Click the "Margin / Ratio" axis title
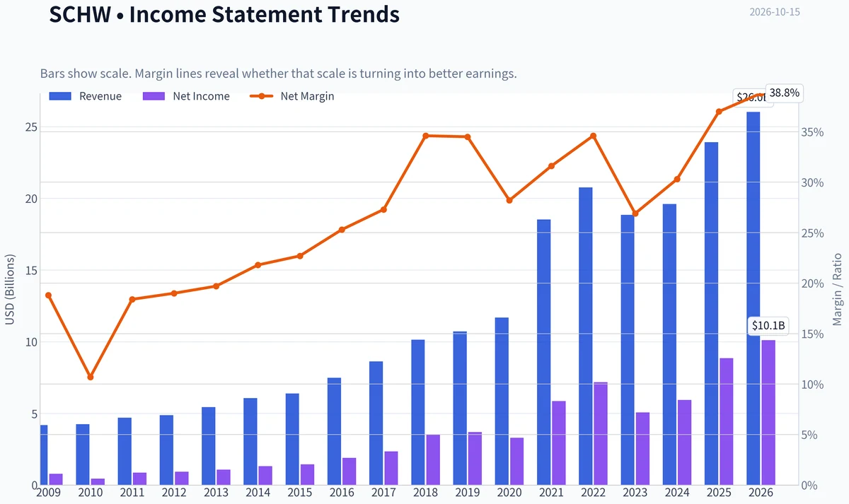Image resolution: width=849 pixels, height=504 pixels. (x=838, y=288)
